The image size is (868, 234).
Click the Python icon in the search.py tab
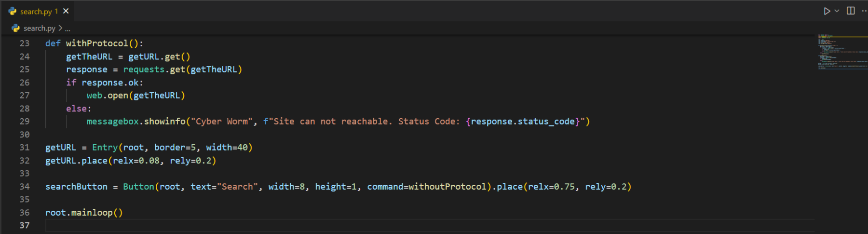(13, 11)
